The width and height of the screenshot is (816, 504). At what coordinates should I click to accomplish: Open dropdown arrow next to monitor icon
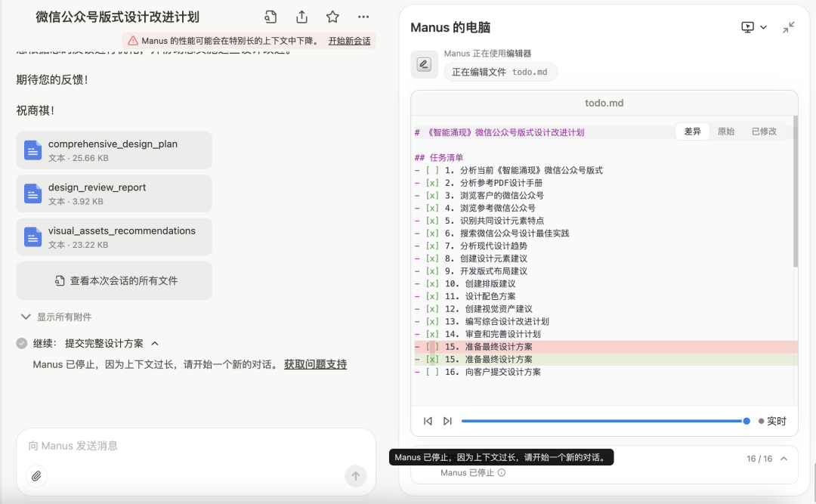pyautogui.click(x=763, y=27)
